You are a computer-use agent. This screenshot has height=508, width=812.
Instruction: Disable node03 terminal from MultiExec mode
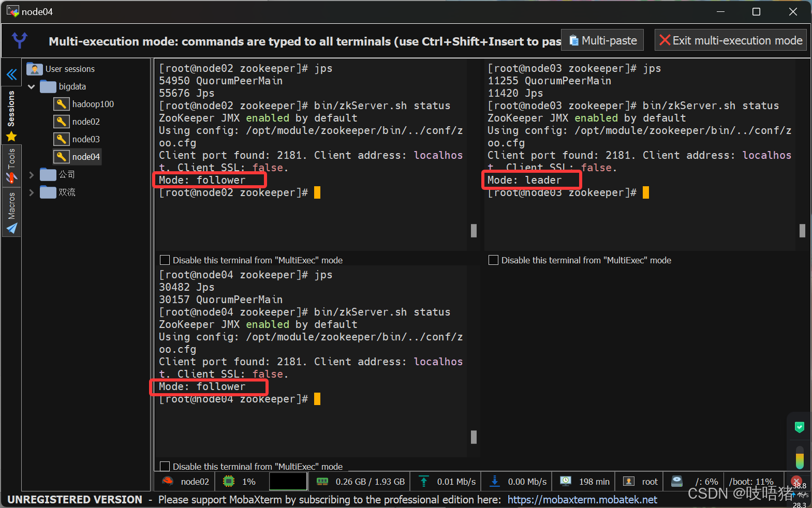494,260
